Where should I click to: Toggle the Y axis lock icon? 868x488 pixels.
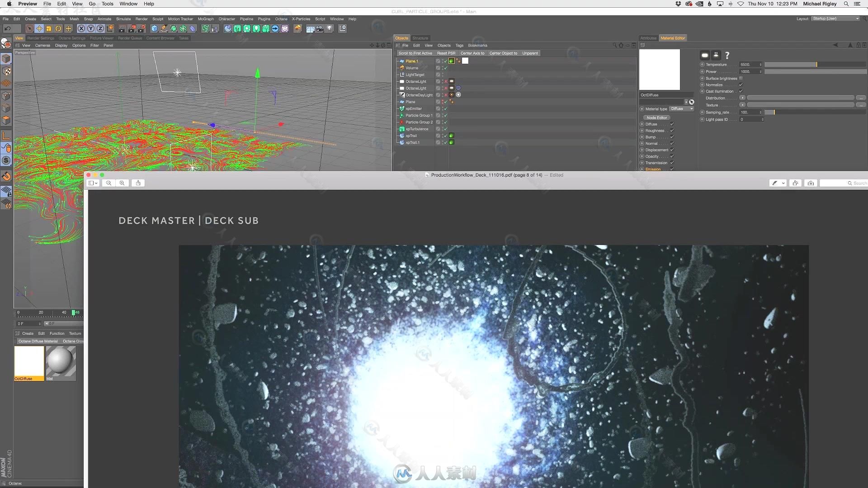pos(91,28)
